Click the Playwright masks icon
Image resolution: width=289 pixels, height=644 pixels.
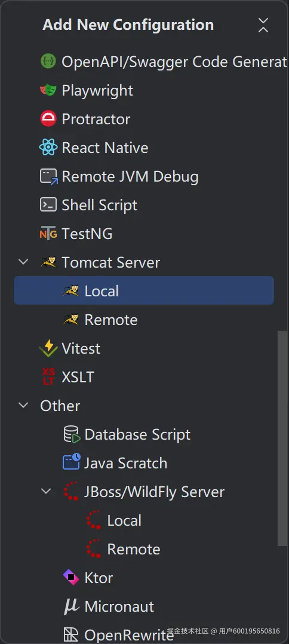coord(48,90)
